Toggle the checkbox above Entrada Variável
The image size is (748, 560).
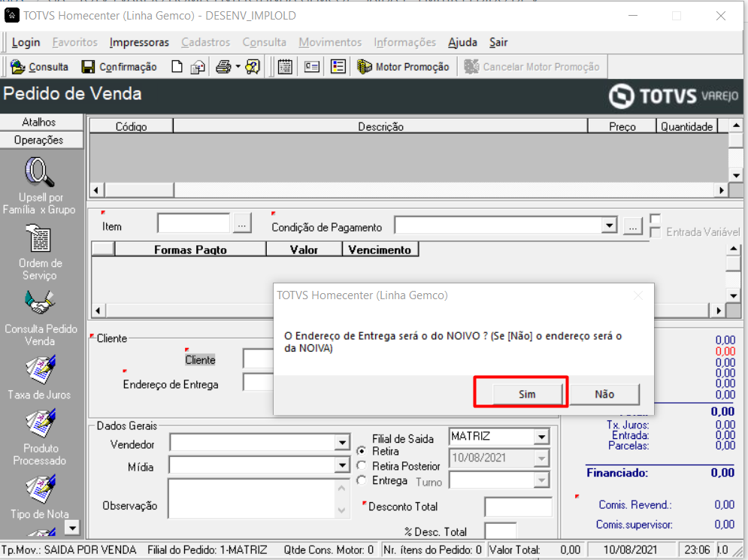pos(656,219)
